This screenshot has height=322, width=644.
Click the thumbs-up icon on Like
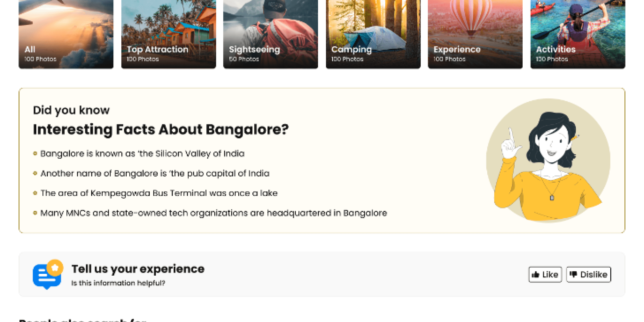coord(535,274)
